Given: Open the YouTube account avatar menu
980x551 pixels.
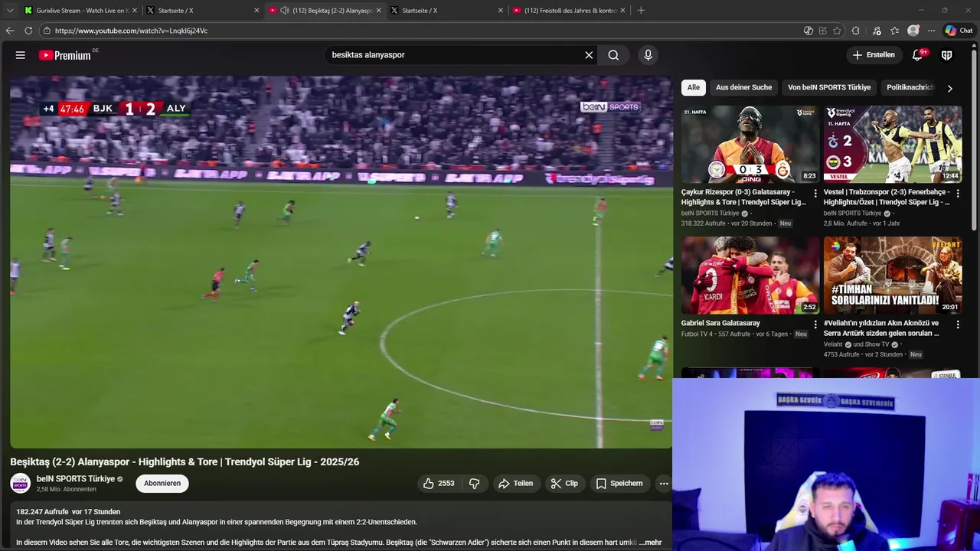Looking at the screenshot, I should [x=947, y=55].
